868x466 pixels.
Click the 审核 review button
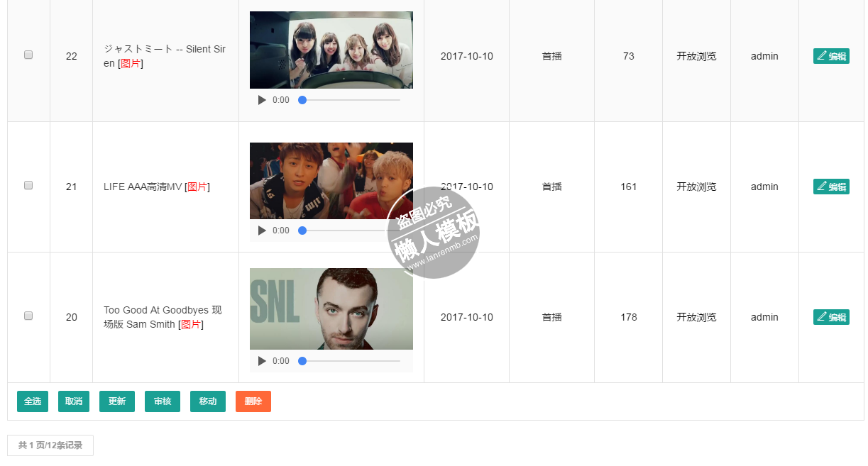[163, 401]
